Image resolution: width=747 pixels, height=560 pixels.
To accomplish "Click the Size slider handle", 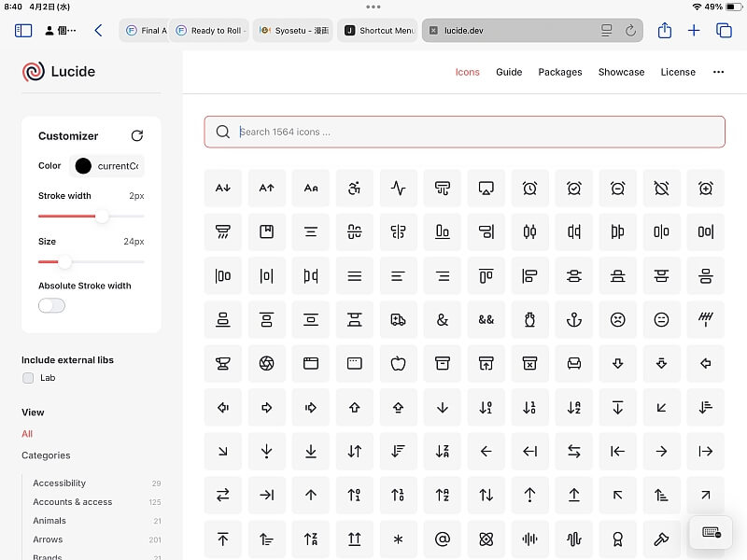I will click(64, 261).
